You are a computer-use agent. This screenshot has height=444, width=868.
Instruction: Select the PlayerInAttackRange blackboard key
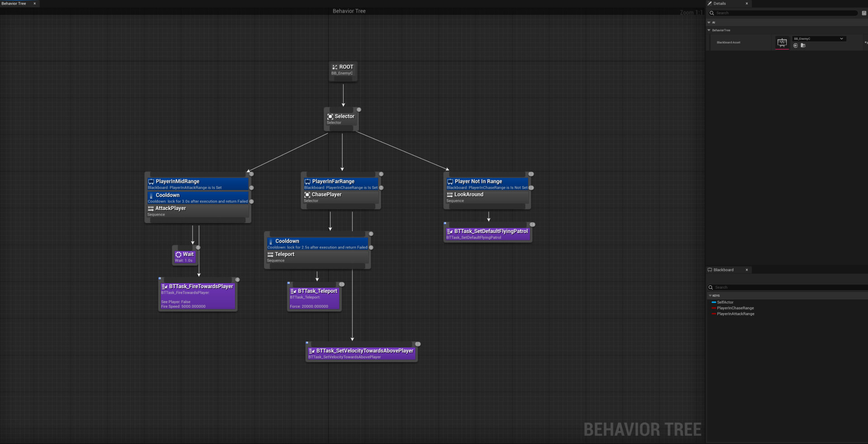point(736,314)
